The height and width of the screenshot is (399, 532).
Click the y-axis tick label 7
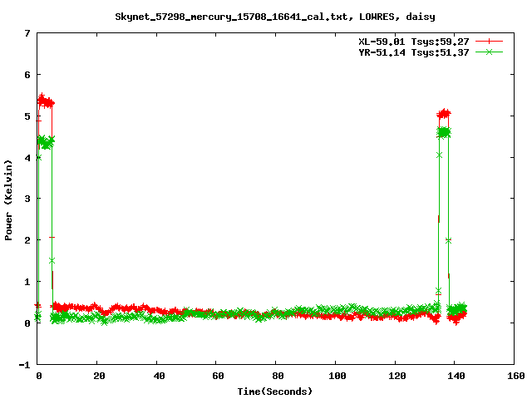(x=27, y=33)
